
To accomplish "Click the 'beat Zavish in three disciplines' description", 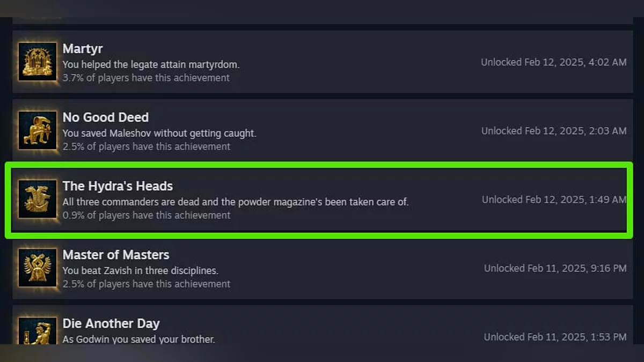I will click(x=141, y=270).
